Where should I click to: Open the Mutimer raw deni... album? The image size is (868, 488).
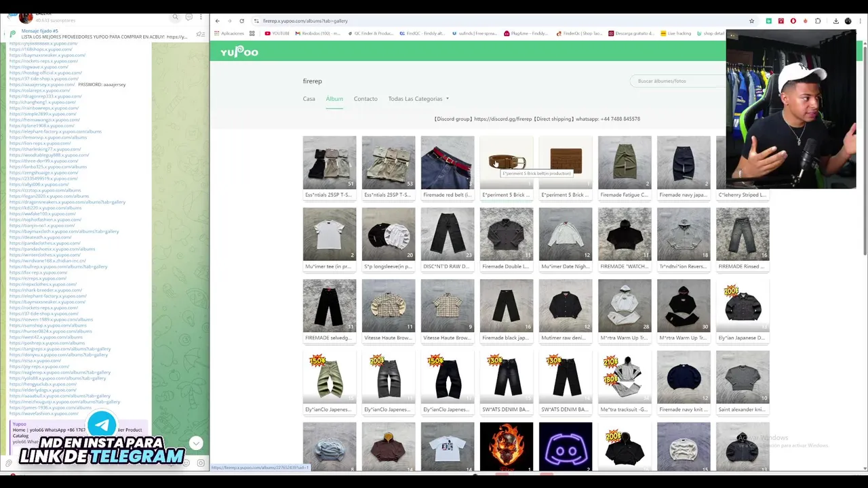565,310
